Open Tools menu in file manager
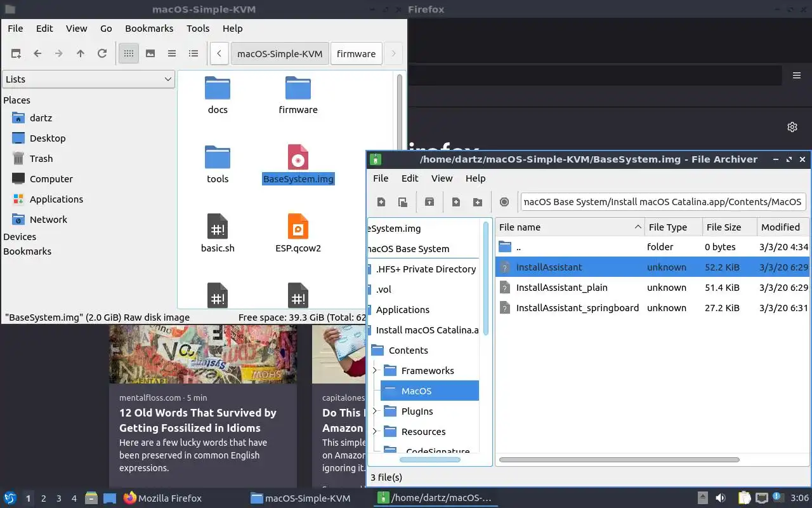The height and width of the screenshot is (508, 812). [198, 29]
